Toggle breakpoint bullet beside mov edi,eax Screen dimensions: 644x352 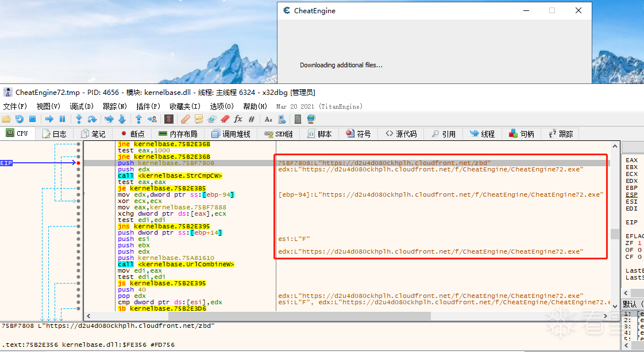click(x=79, y=270)
